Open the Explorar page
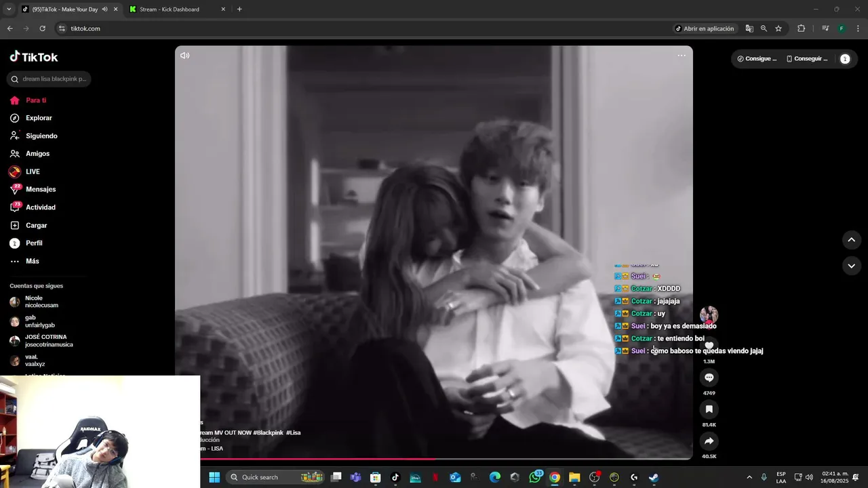This screenshot has height=488, width=868. click(x=31, y=118)
